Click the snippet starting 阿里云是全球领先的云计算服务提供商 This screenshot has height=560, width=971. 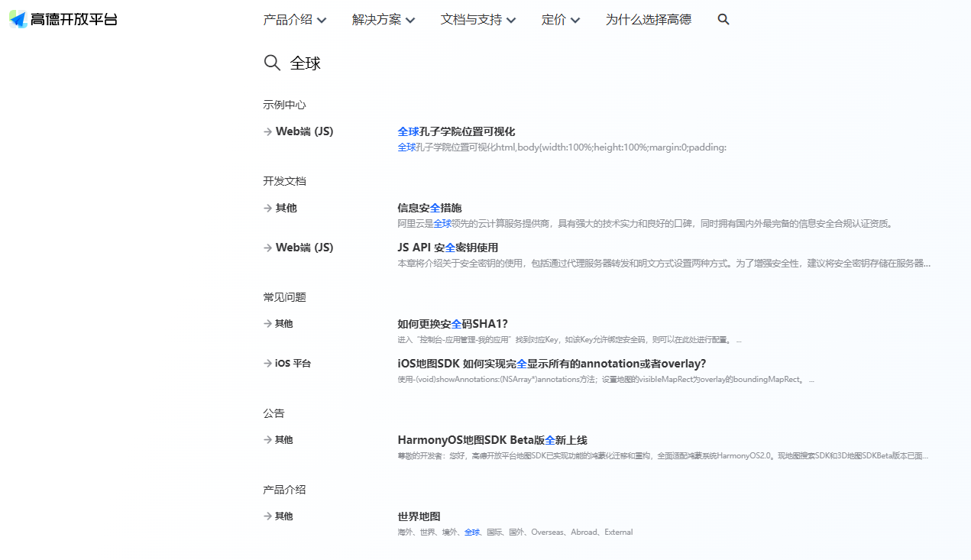pyautogui.click(x=646, y=224)
